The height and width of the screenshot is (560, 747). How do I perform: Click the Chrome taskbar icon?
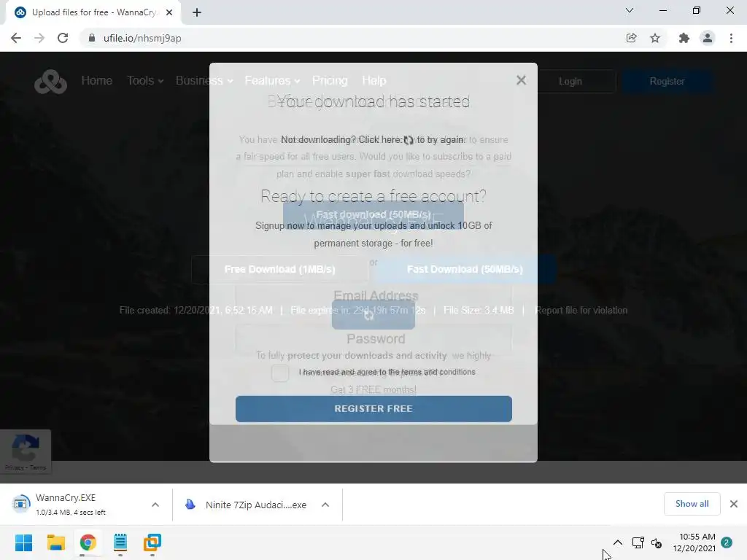coord(88,542)
